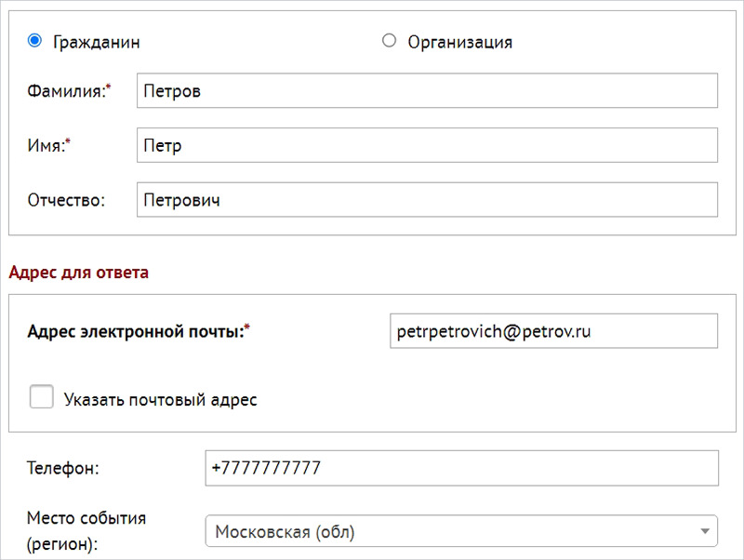Focus the Фамилия field containing Петров
This screenshot has height=560, width=744.
click(x=427, y=92)
